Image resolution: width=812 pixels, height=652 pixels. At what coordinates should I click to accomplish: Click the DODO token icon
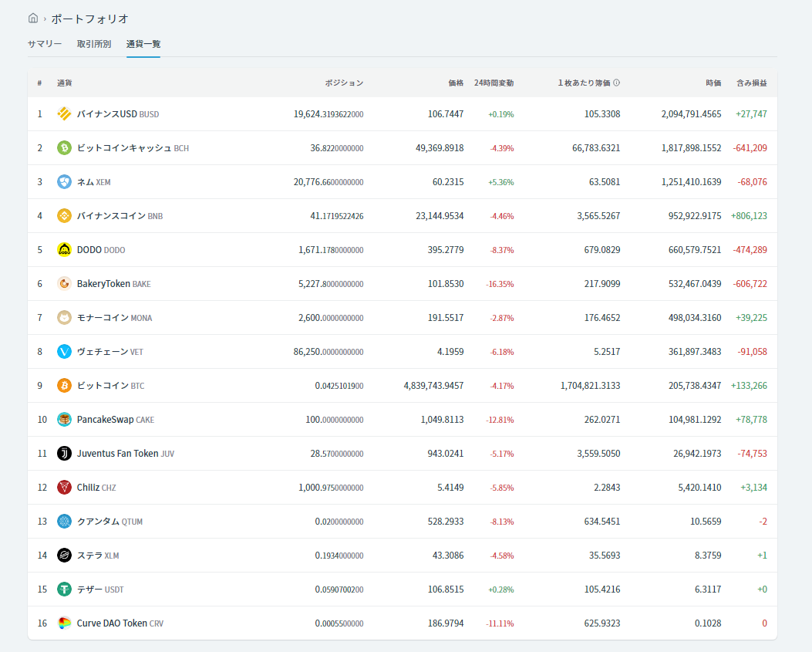point(64,250)
